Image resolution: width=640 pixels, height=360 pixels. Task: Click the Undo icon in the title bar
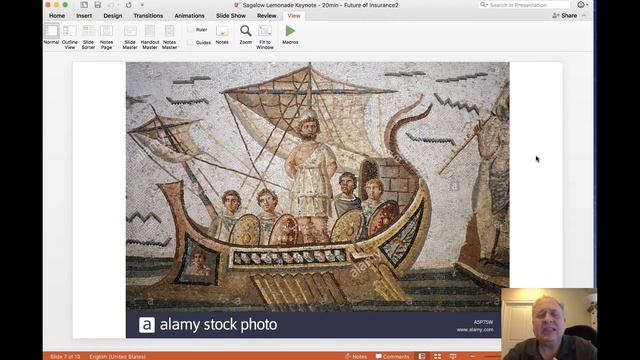pos(111,5)
